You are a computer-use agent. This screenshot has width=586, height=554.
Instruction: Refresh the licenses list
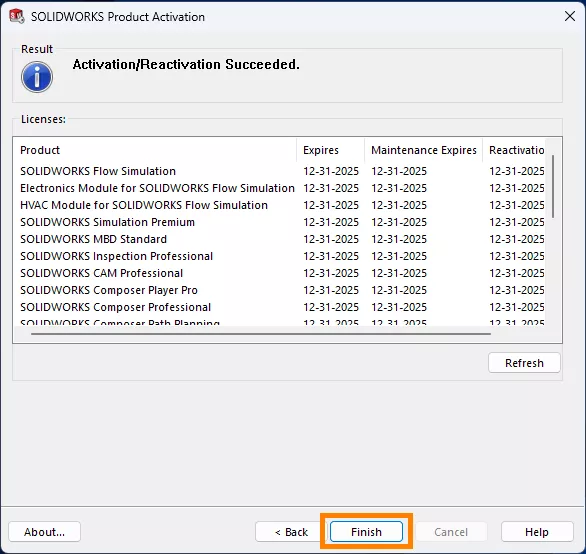point(524,363)
